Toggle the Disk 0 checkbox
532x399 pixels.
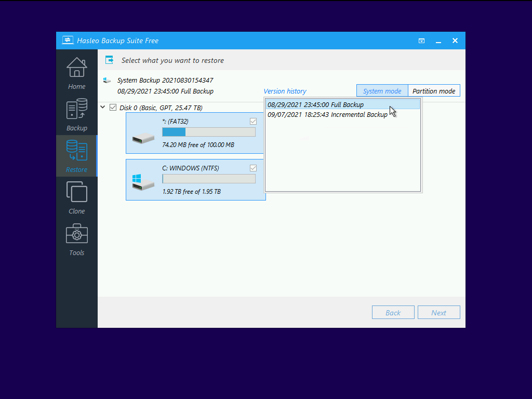(113, 108)
